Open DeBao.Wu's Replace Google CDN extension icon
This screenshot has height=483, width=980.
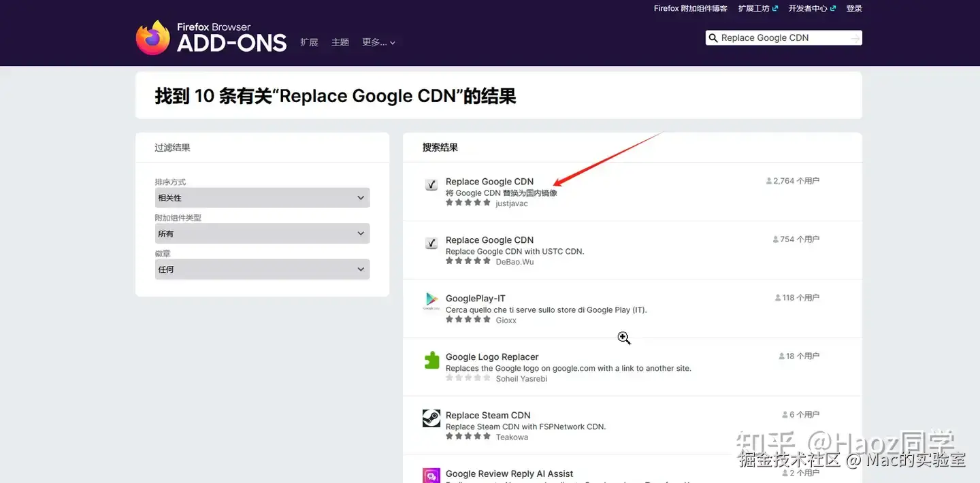click(431, 243)
